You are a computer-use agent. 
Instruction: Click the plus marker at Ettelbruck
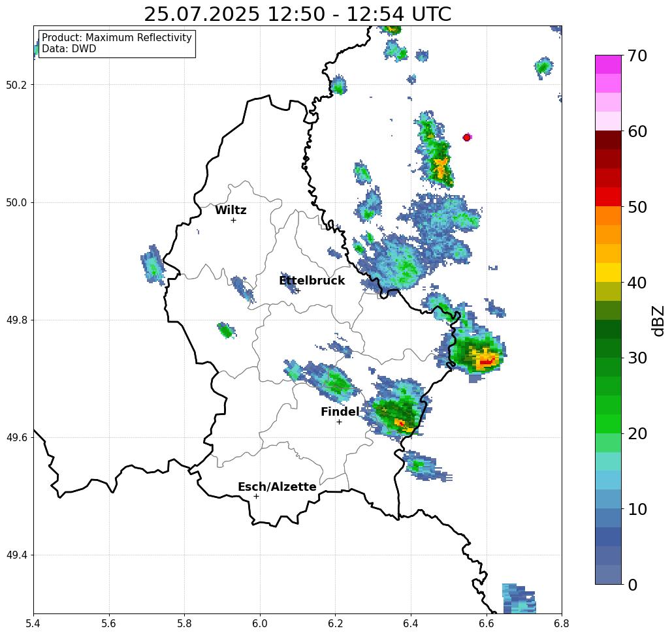[x=298, y=290]
